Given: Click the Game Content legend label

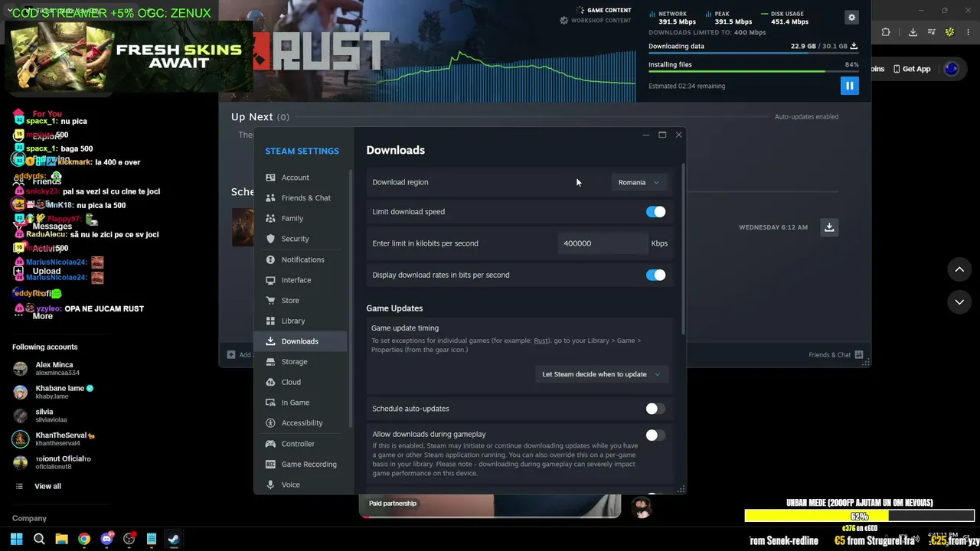Looking at the screenshot, I should [x=609, y=11].
